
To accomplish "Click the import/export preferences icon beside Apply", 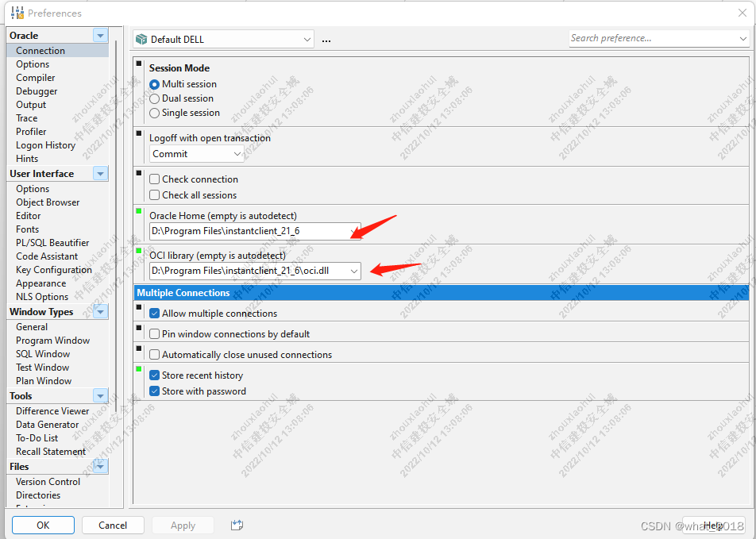I will click(x=237, y=525).
